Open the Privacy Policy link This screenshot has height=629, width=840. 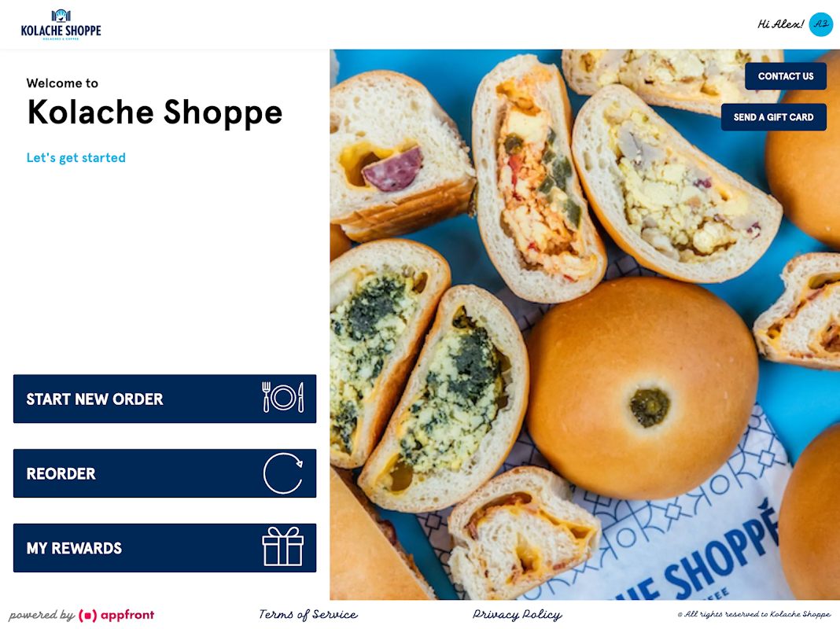[x=518, y=615]
